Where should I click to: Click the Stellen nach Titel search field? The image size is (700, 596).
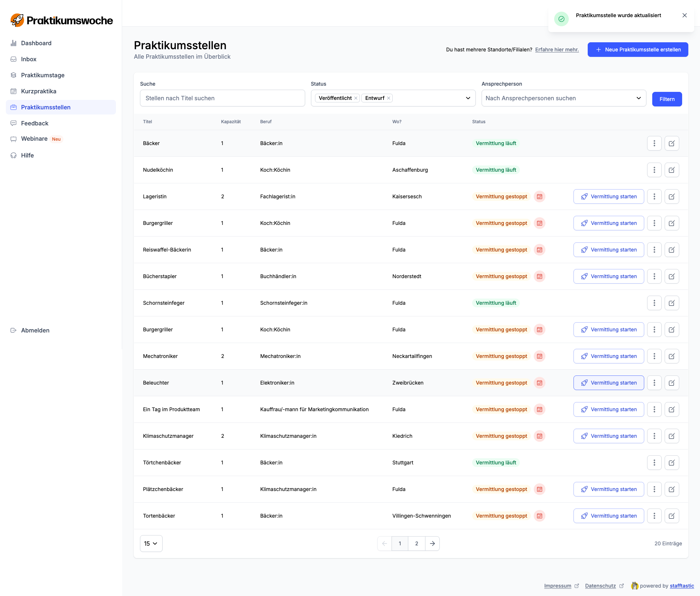222,98
